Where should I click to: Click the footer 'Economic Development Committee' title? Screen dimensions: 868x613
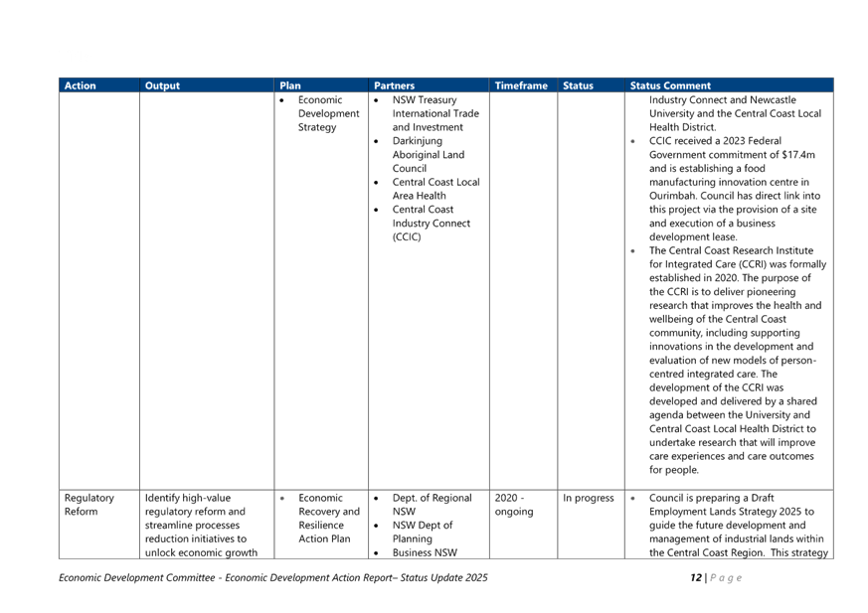137,577
